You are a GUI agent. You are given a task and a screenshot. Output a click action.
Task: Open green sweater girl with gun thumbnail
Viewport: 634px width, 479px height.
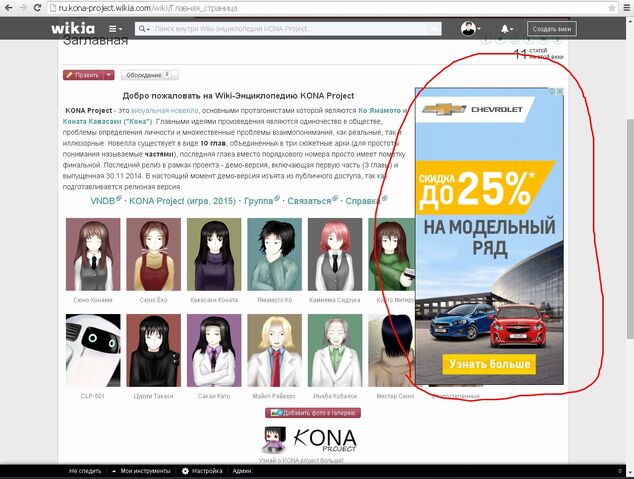click(x=391, y=254)
